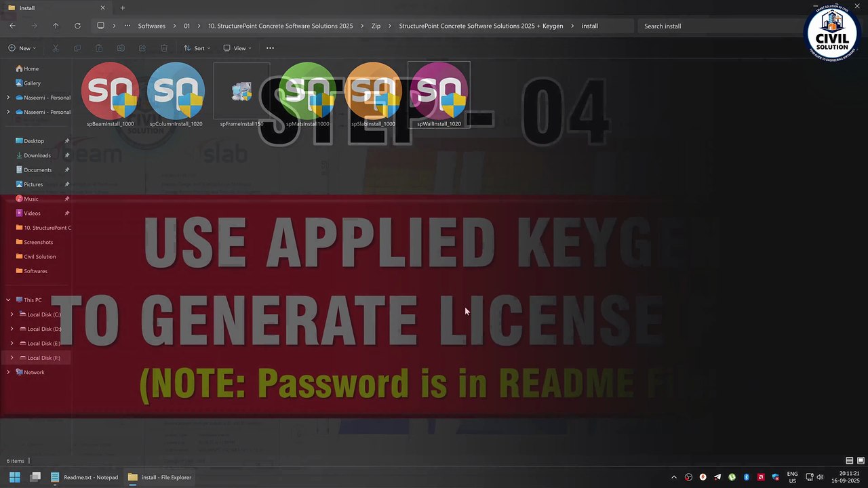Switch to details view in the status bar
This screenshot has height=488, width=868.
[x=849, y=461]
